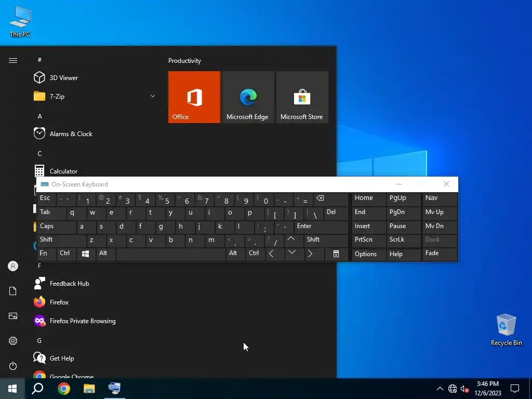Open Settings gear in Start sidebar

coord(13,341)
